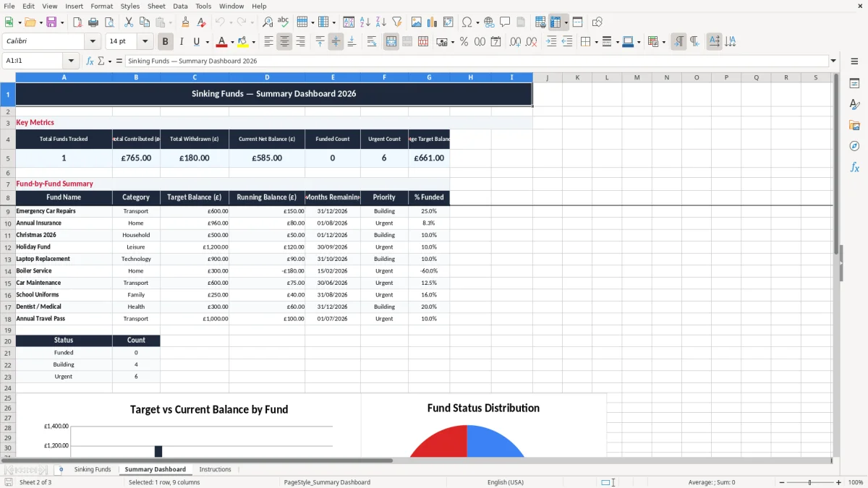
Task: Toggle Align Right
Action: pos(300,42)
